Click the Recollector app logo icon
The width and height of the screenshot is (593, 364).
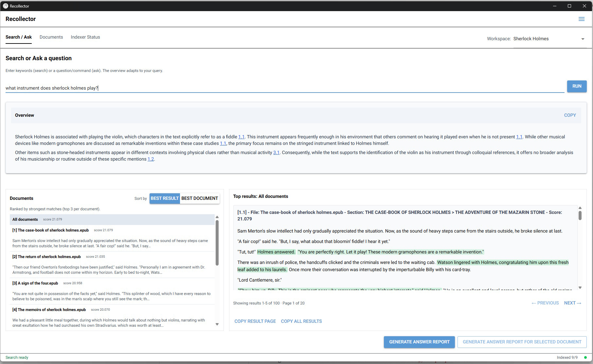pyautogui.click(x=5, y=6)
